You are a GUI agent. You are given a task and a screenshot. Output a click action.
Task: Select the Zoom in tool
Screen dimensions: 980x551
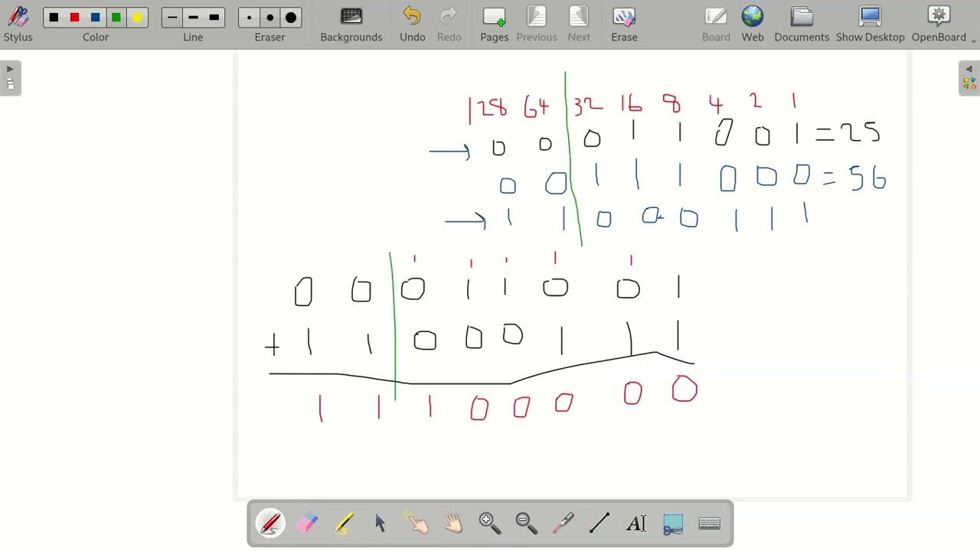(x=490, y=523)
